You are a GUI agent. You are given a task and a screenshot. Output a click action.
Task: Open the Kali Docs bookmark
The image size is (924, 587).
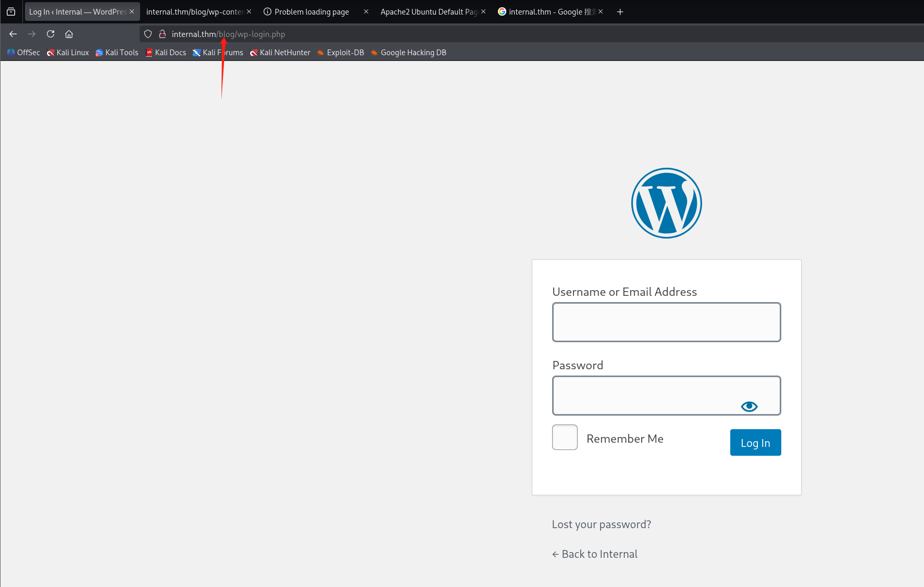[166, 53]
